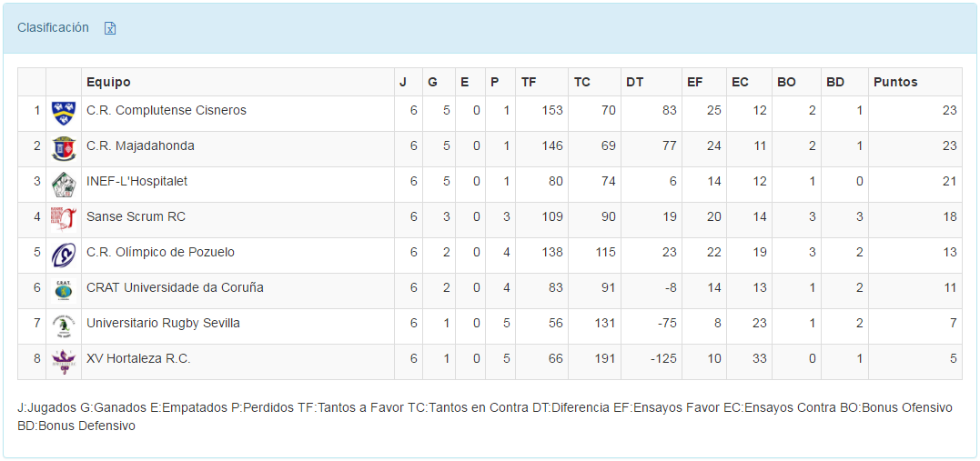Viewport: 980px width, 461px height.
Task: Click the Puntos column header
Action: (895, 82)
